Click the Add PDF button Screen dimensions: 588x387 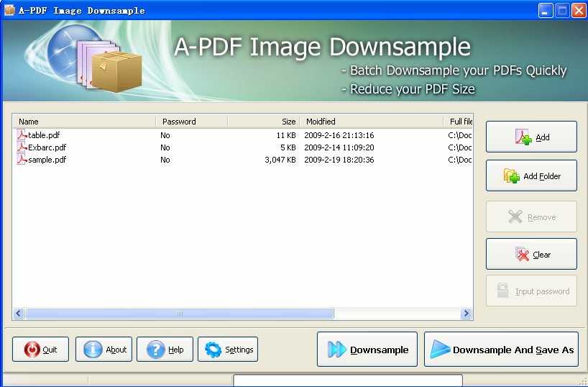(531, 137)
